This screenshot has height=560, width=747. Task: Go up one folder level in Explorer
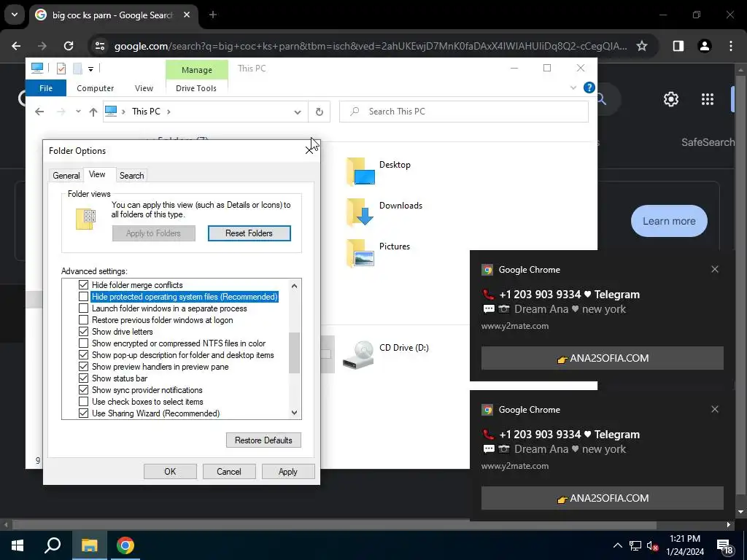tap(93, 112)
